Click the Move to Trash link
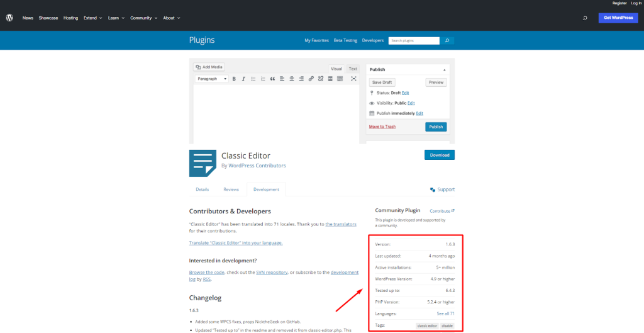The width and height of the screenshot is (644, 333). tap(382, 127)
